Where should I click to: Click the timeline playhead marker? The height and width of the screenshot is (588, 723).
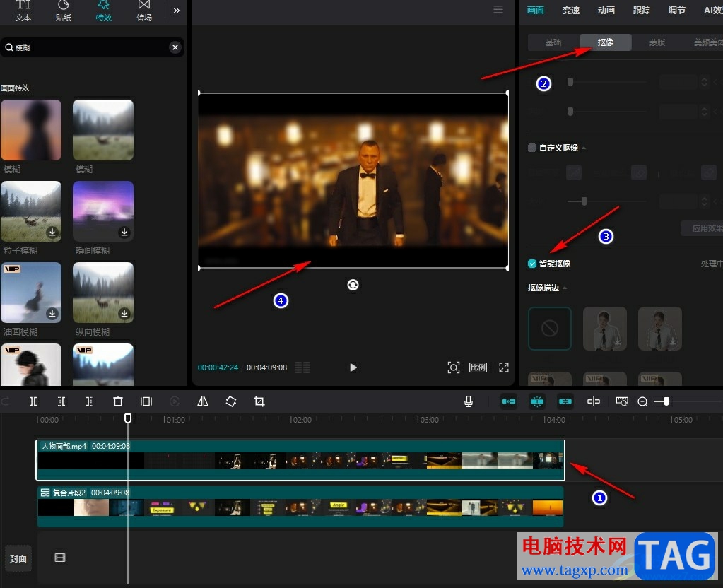(128, 418)
